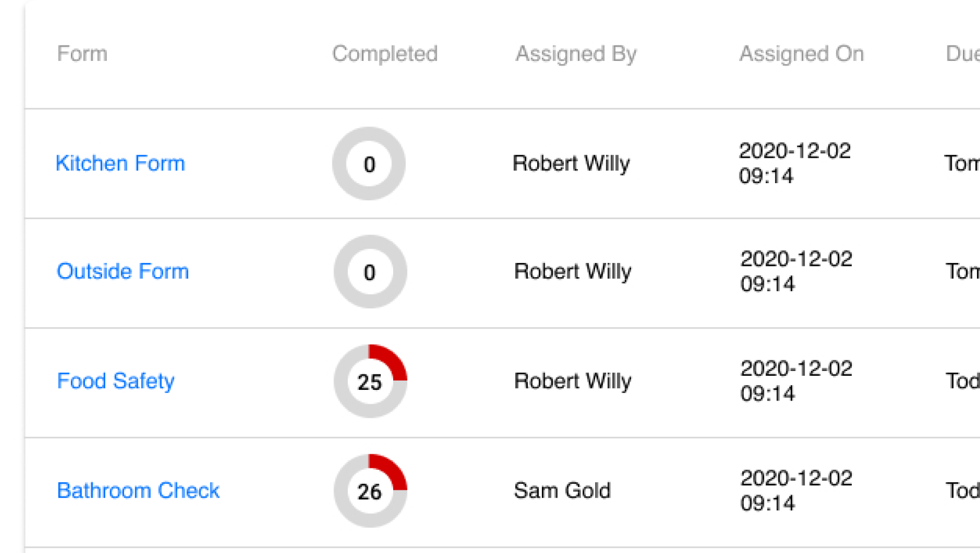Click Outside Form completion ring showing 0
The image size is (980, 553).
coord(370,272)
